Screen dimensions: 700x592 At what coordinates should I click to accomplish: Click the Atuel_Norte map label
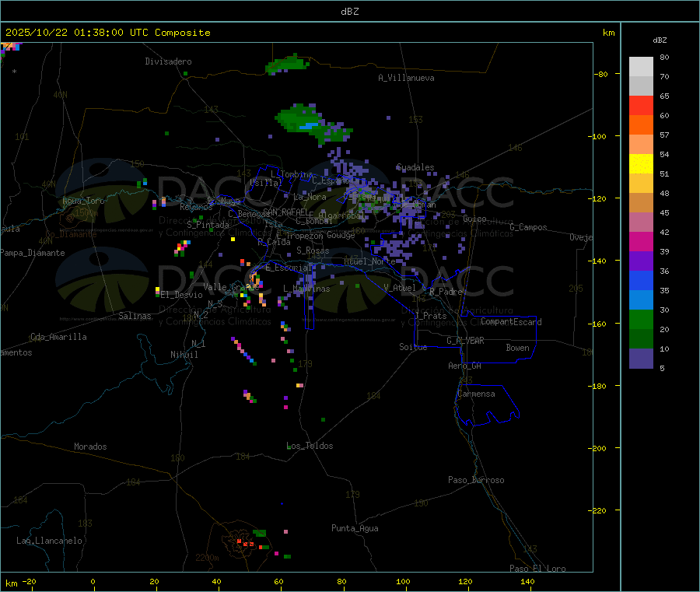point(369,261)
